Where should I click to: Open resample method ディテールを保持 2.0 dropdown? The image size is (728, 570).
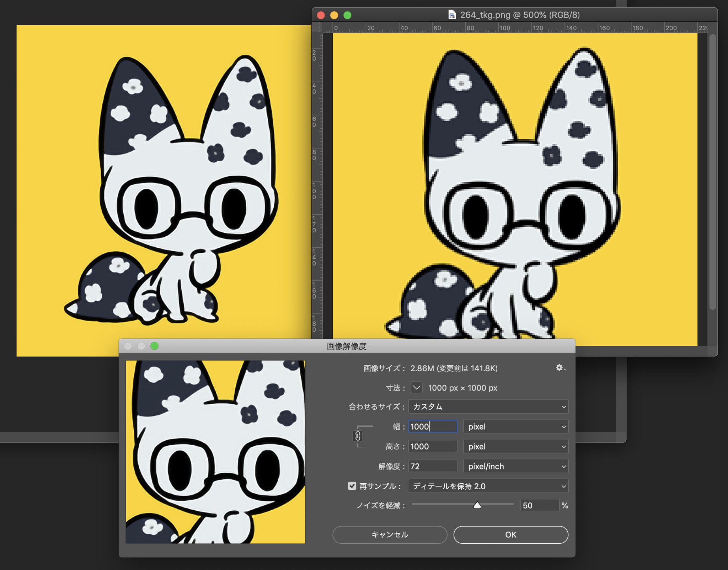(x=488, y=486)
